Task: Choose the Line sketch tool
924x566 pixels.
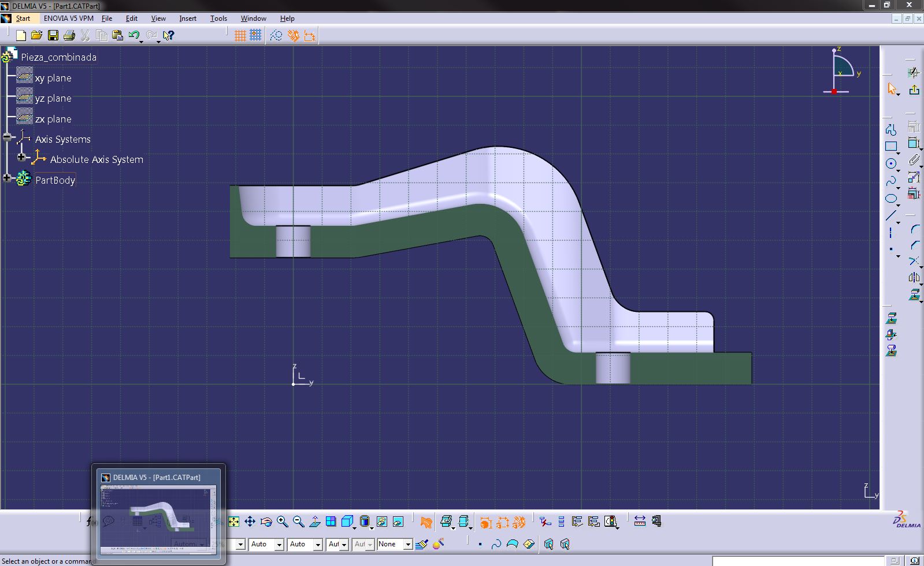Action: 891,216
